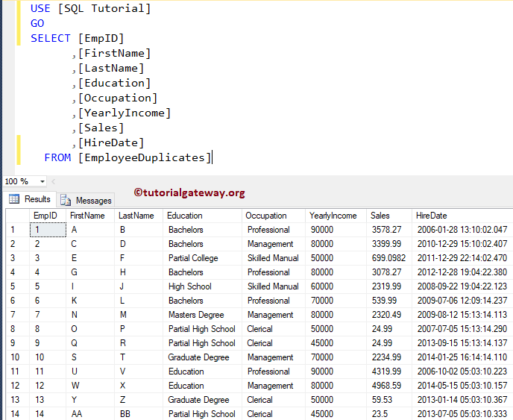
Task: Click the Occupation cell Skilled Manual in row 3
Action: click(274, 258)
